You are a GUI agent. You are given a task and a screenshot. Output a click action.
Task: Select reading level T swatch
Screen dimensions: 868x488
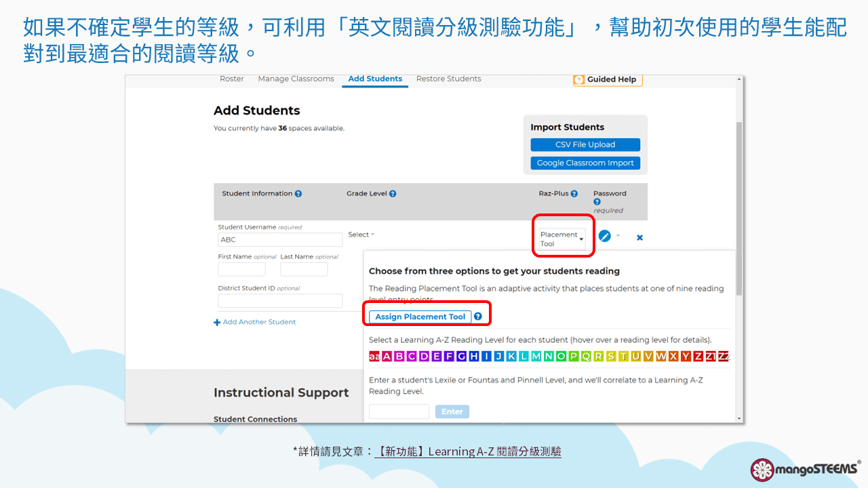click(x=624, y=356)
